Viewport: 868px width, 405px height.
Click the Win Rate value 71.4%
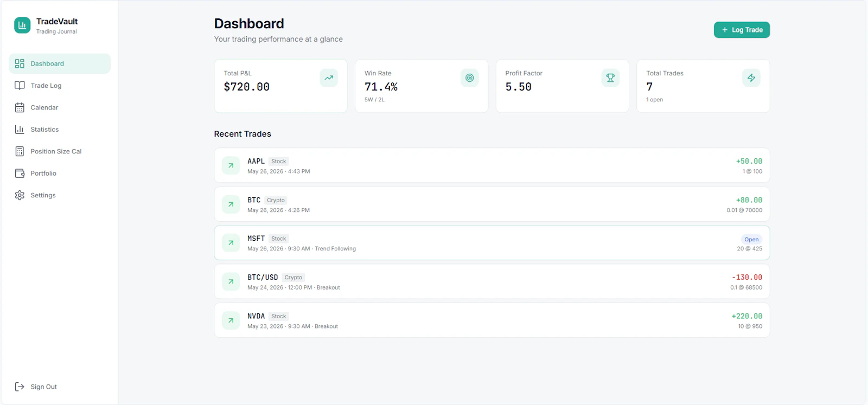(381, 87)
